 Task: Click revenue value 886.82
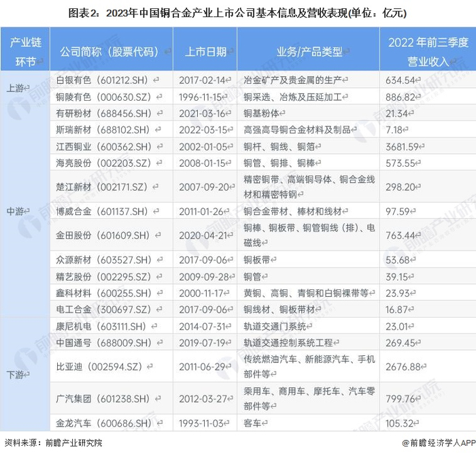400,97
